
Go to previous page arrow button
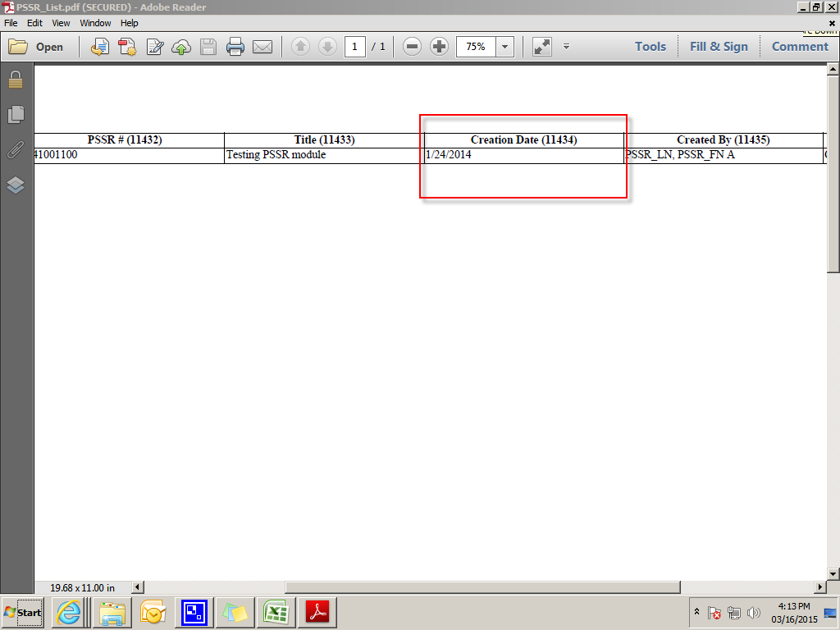click(x=300, y=47)
